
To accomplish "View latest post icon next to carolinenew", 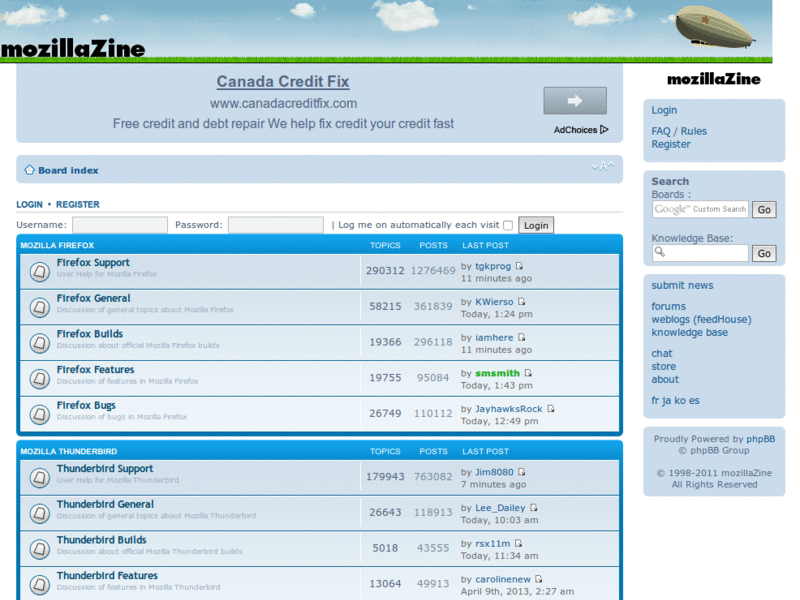I will (x=539, y=579).
